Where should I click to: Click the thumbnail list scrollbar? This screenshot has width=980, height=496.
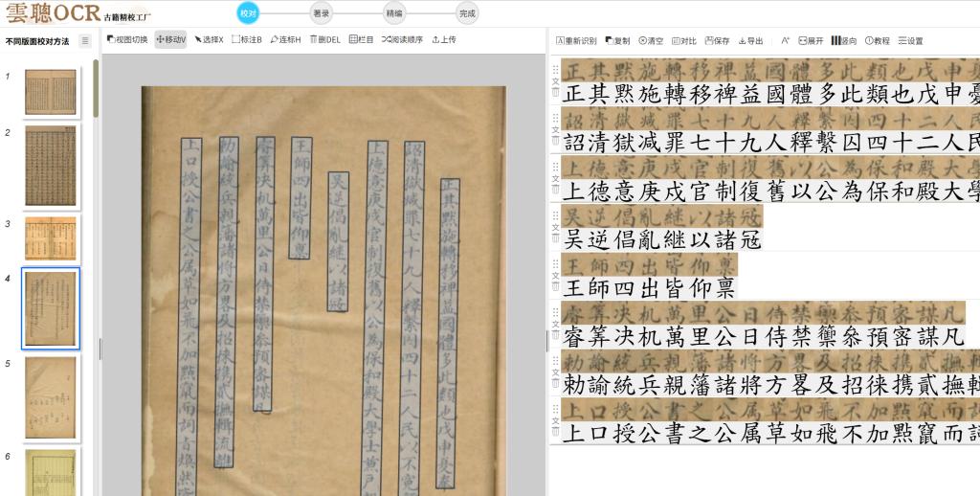[x=96, y=87]
